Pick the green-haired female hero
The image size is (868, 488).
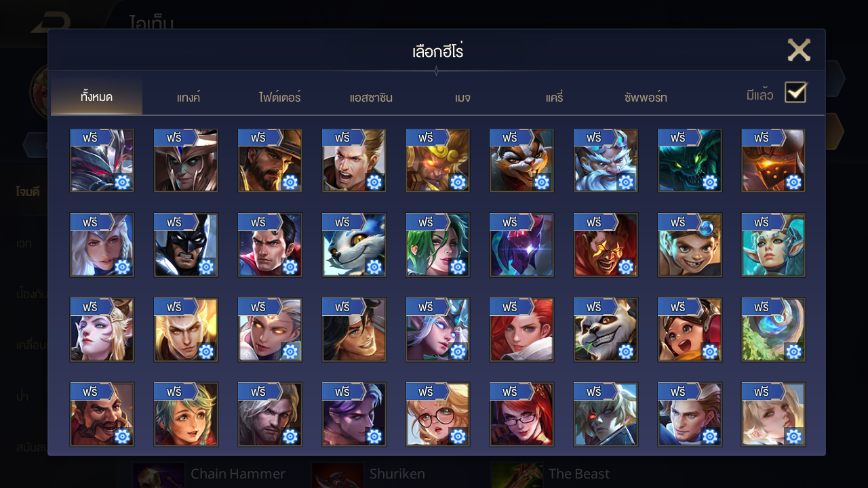[x=437, y=245]
